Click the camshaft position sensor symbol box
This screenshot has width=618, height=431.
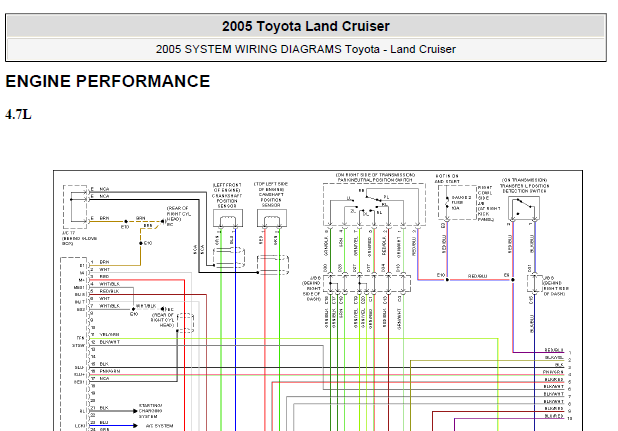click(272, 218)
